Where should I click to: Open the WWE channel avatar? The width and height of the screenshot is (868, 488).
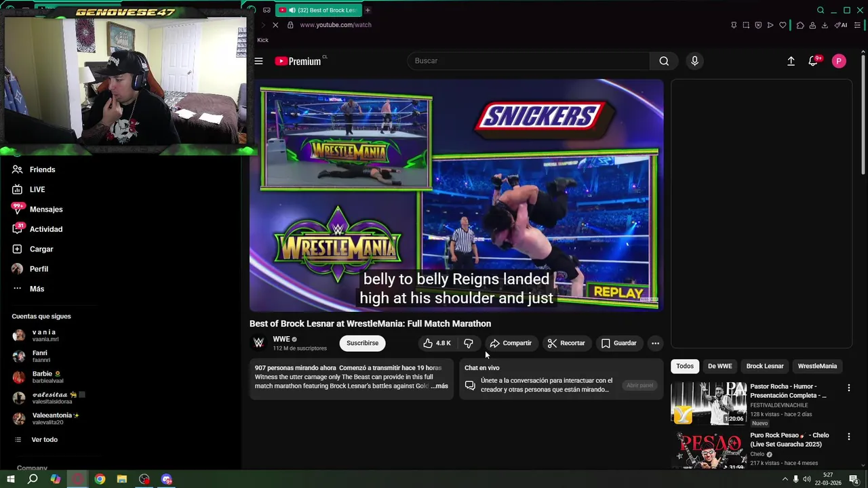(258, 343)
